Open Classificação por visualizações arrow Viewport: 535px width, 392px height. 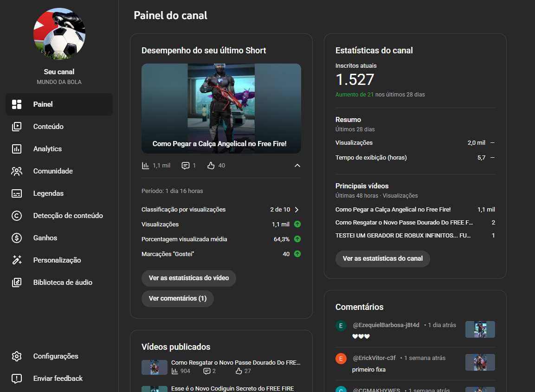pos(297,210)
